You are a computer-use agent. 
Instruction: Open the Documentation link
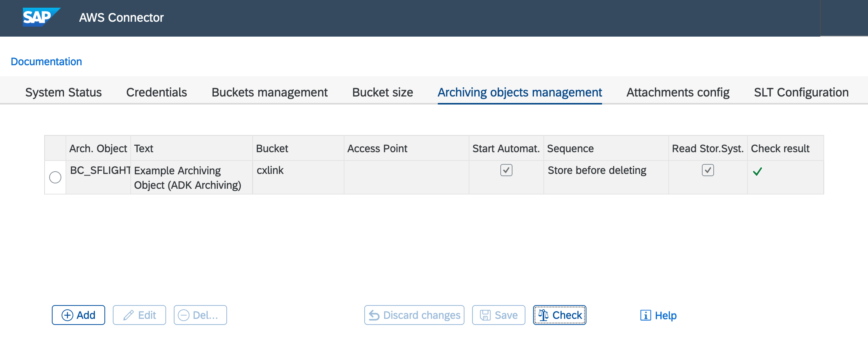pos(46,61)
